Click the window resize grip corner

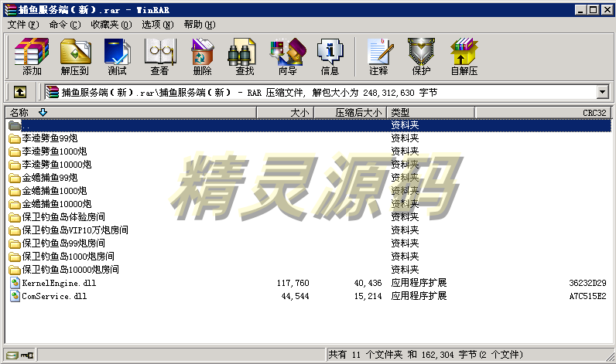(610, 356)
